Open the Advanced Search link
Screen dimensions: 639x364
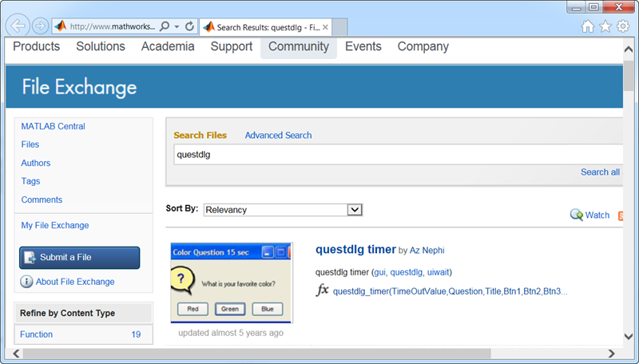click(x=278, y=136)
